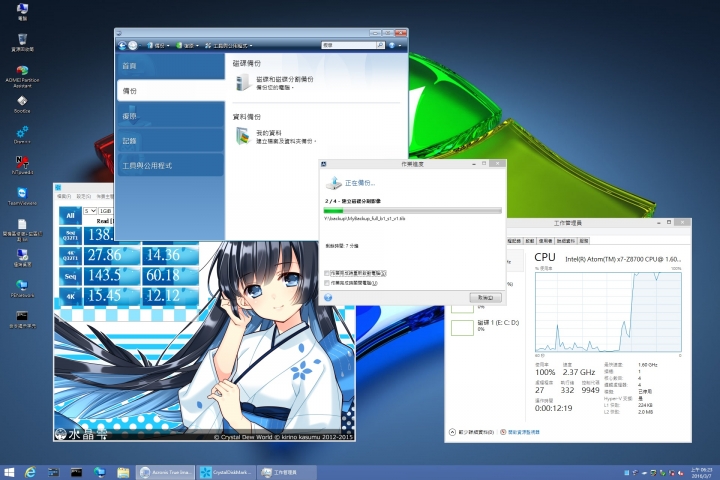Click the Seq Q32T1 test button
The image size is (720, 480).
(x=70, y=235)
